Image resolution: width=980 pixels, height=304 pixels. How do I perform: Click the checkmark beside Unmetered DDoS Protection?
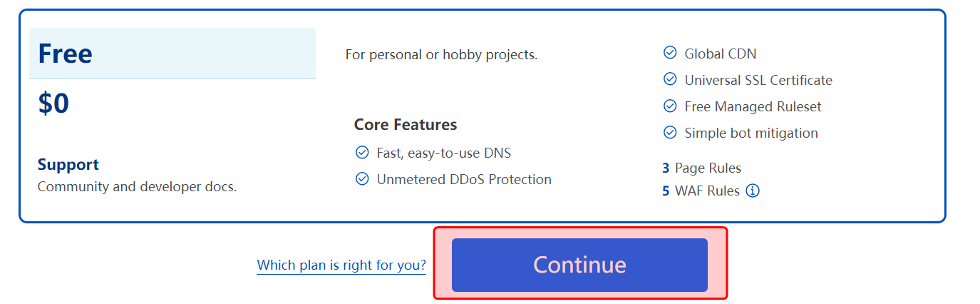(362, 179)
